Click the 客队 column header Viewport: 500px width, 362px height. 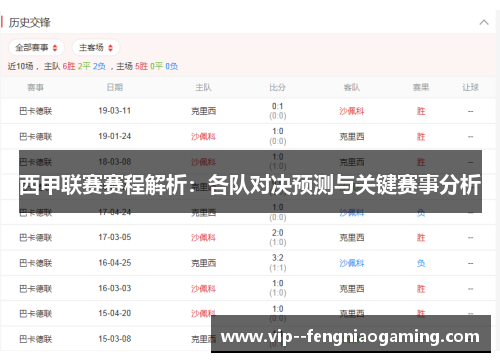click(x=352, y=88)
